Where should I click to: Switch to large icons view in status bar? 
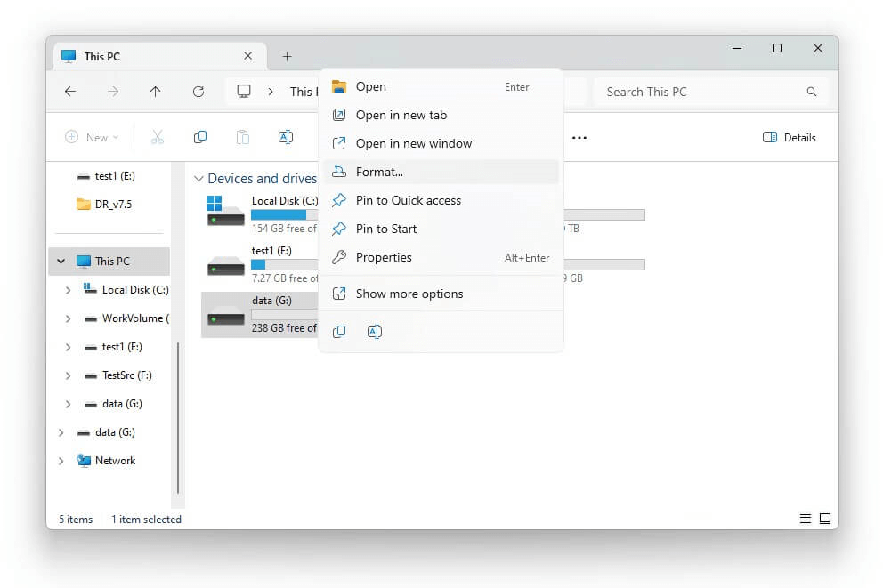pos(824,519)
